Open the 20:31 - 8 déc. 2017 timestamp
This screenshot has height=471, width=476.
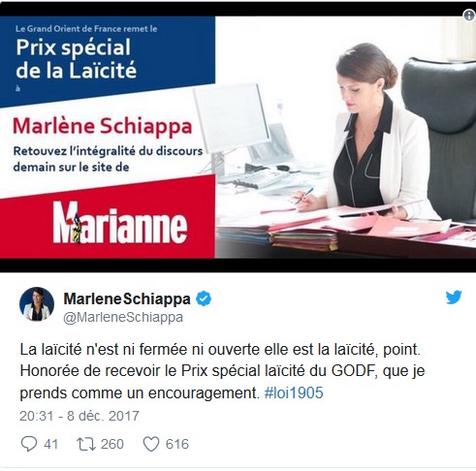(79, 416)
